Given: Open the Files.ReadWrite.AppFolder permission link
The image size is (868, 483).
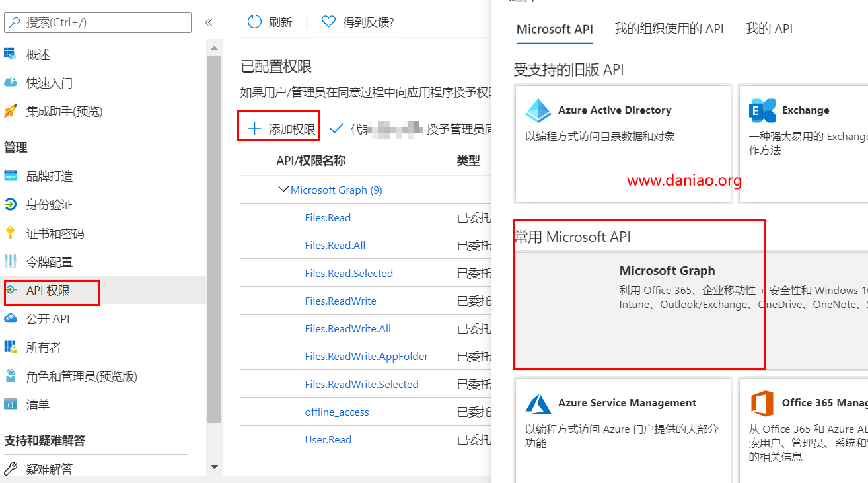Looking at the screenshot, I should [x=367, y=356].
